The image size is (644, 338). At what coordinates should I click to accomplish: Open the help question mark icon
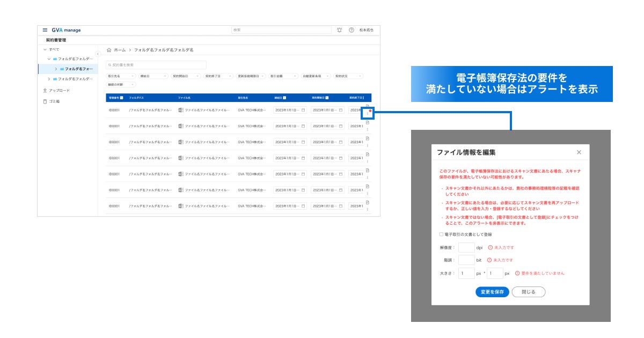coord(352,30)
